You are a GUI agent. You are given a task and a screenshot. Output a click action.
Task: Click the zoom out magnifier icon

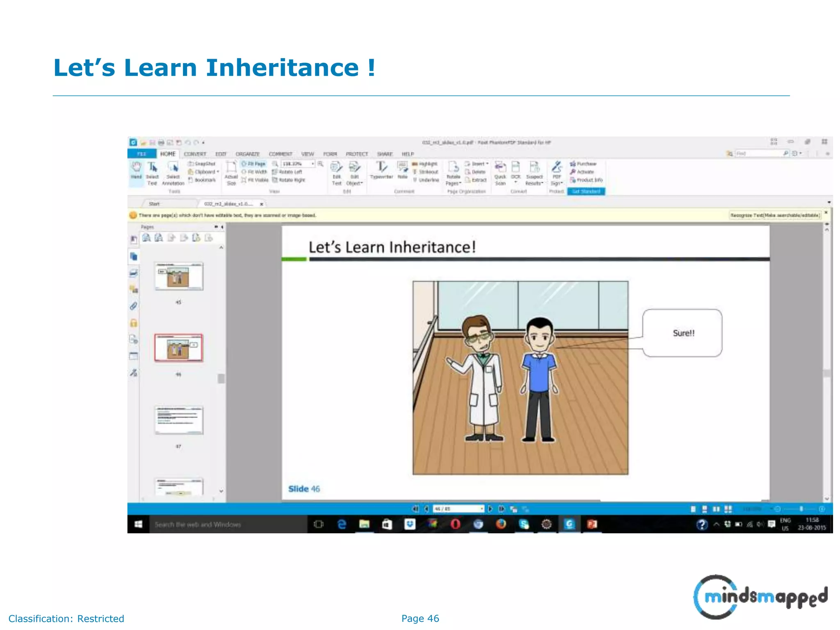tap(275, 164)
